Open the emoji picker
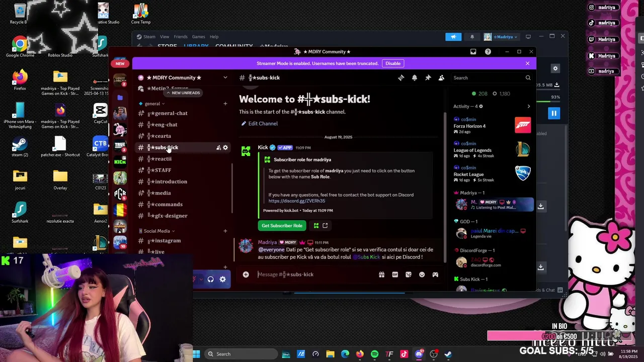 [422, 275]
